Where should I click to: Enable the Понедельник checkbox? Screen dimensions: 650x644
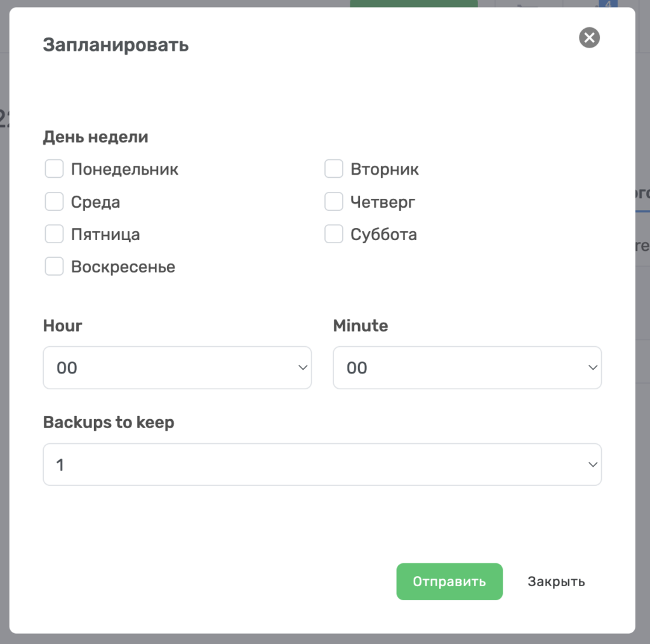(55, 169)
